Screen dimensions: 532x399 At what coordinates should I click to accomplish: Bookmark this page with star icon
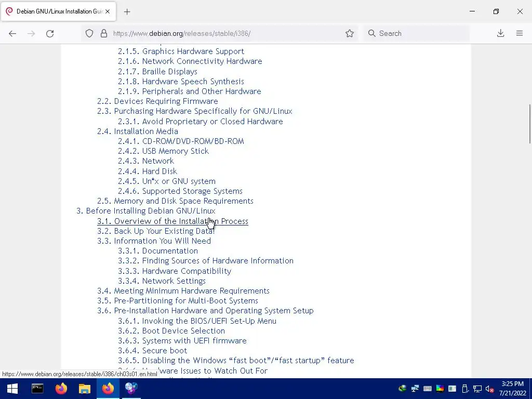tap(350, 33)
